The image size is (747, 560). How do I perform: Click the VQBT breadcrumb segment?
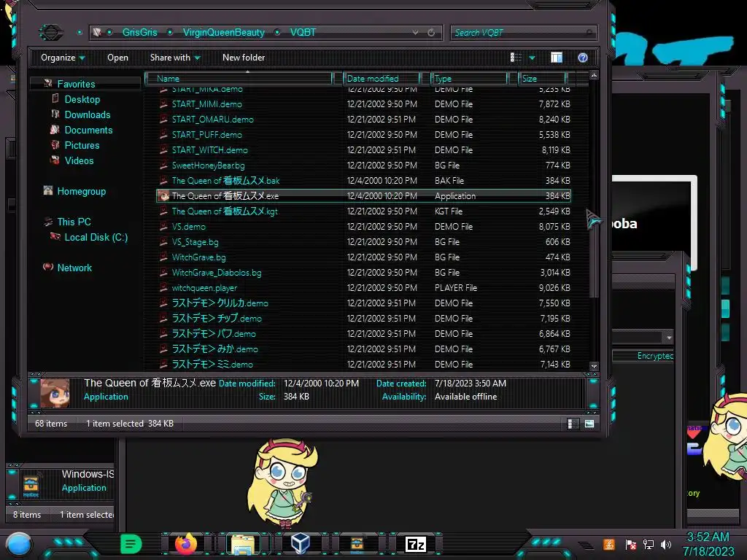pos(303,32)
